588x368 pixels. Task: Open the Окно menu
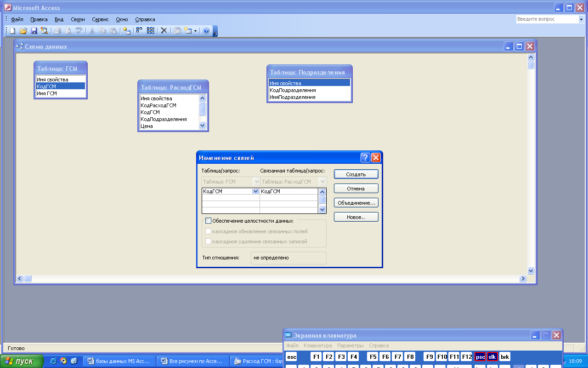pyautogui.click(x=122, y=19)
